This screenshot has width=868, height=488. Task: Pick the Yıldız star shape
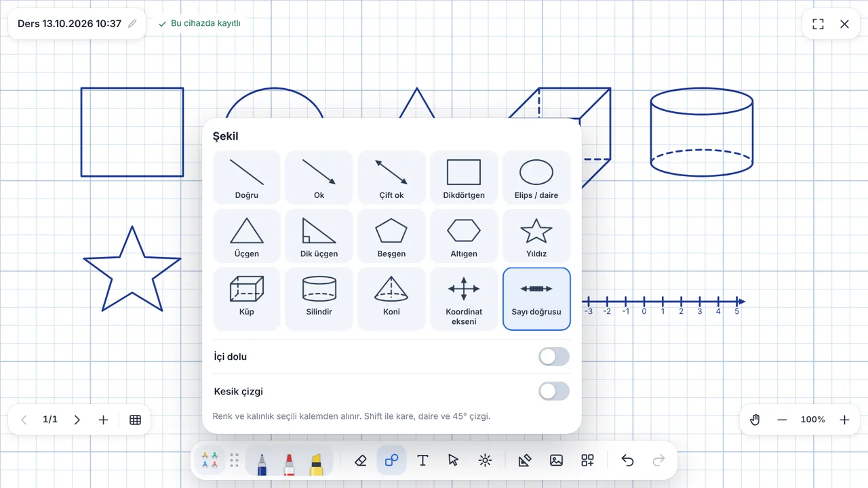coord(536,235)
